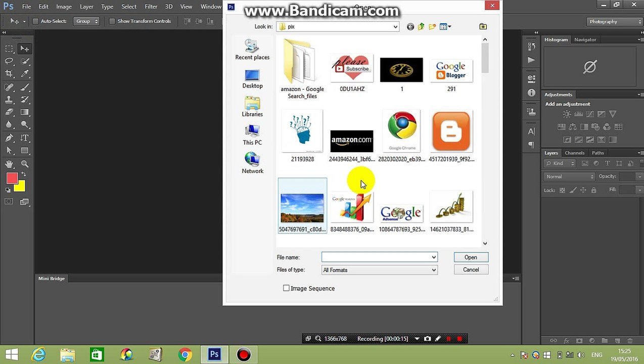Screen dimensions: 644x364
Task: Select the Hand tool
Action: (9, 164)
